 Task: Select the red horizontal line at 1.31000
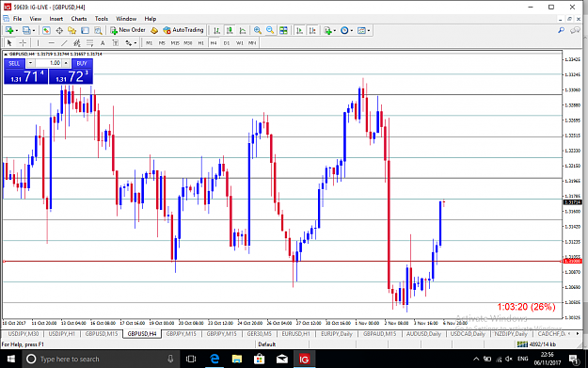tap(281, 261)
